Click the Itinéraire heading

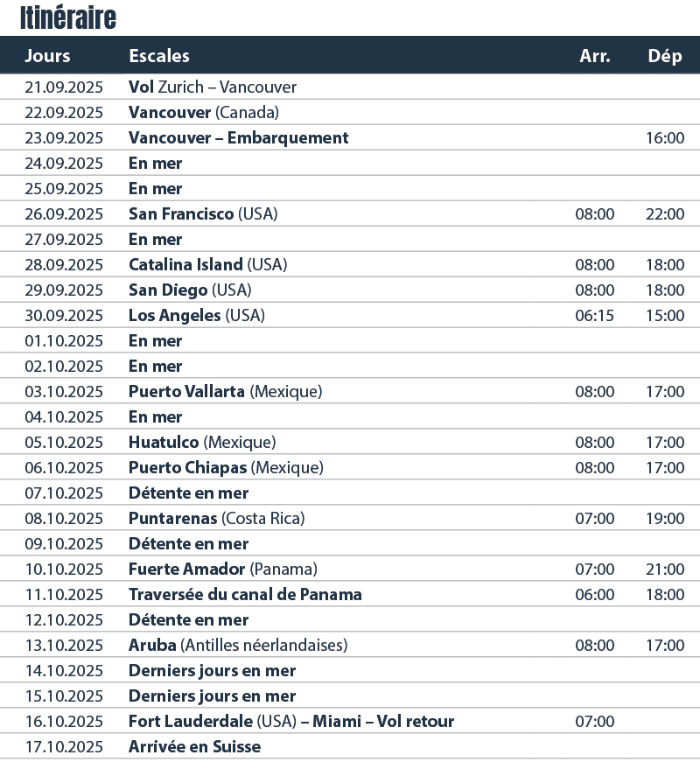(68, 18)
